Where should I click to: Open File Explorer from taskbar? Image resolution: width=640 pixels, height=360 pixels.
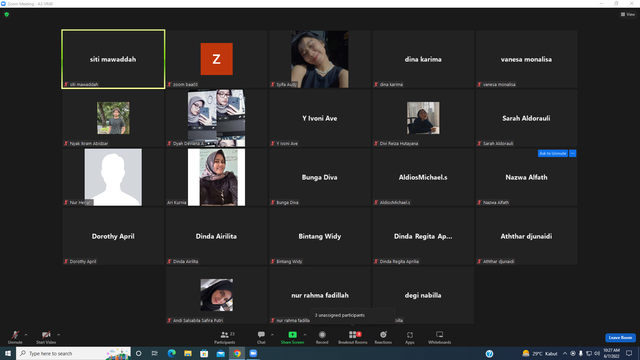pos(188,353)
